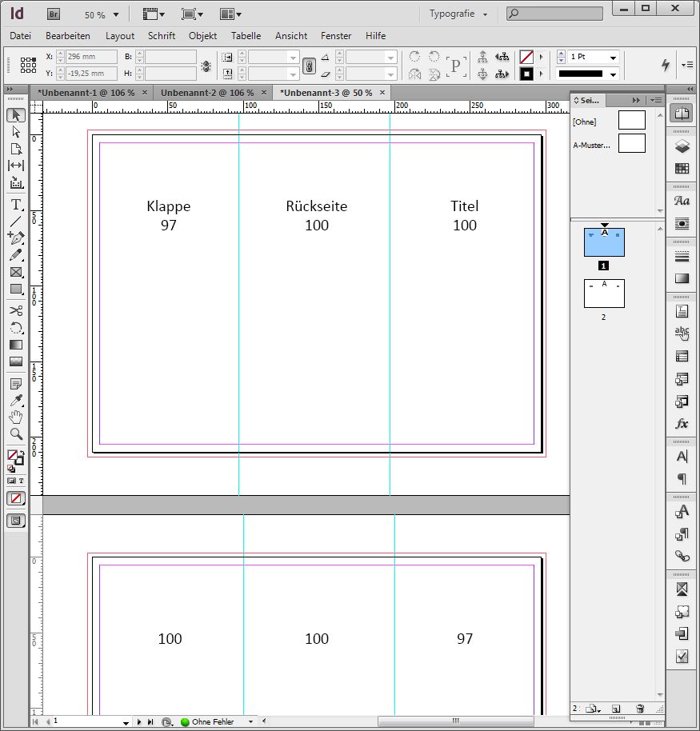Screen dimensions: 700x731
Task: Open the Schrift menu
Action: coord(162,36)
